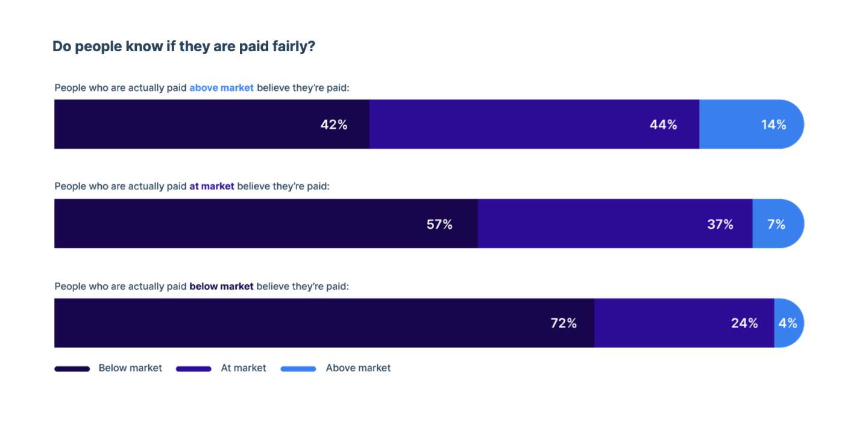Click the highlighted "at market" text in second subtitle
The width and height of the screenshot is (868, 442).
tap(212, 187)
